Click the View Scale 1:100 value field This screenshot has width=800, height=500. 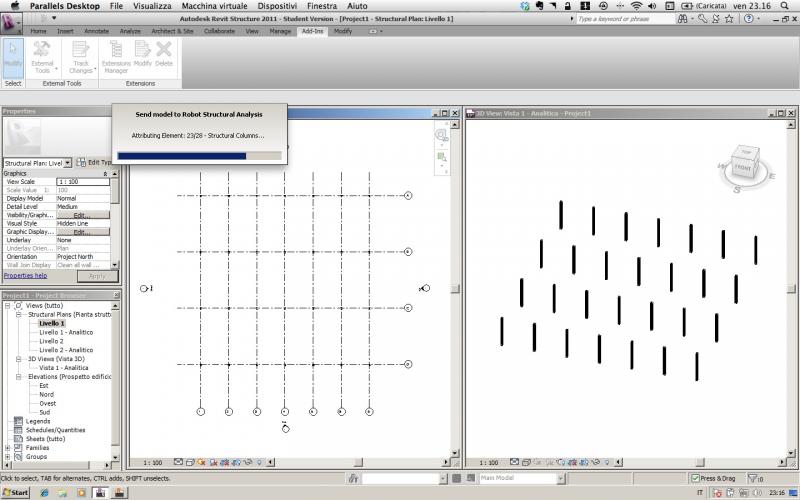click(83, 182)
